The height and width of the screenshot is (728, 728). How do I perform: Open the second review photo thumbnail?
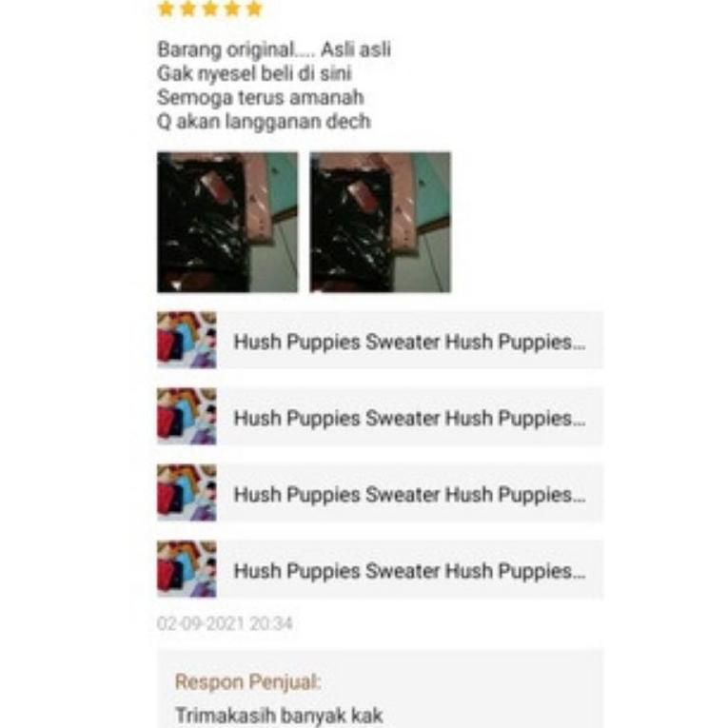pos(380,223)
